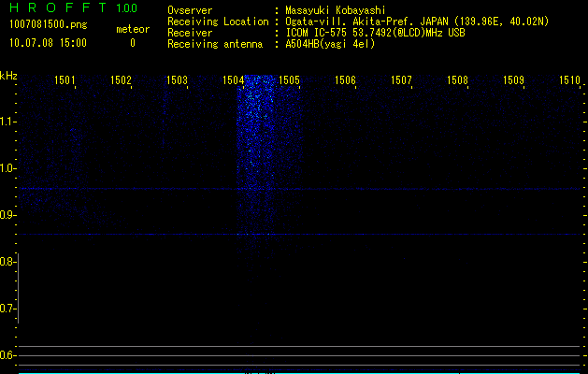Click the A504HB(yagi 4el) antenna text
This screenshot has height=374, width=588.
(330, 44)
